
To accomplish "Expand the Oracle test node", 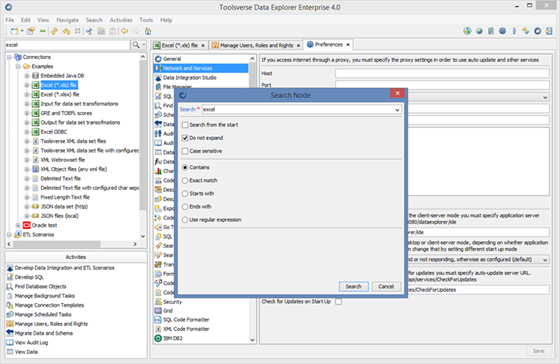I will click(18, 225).
